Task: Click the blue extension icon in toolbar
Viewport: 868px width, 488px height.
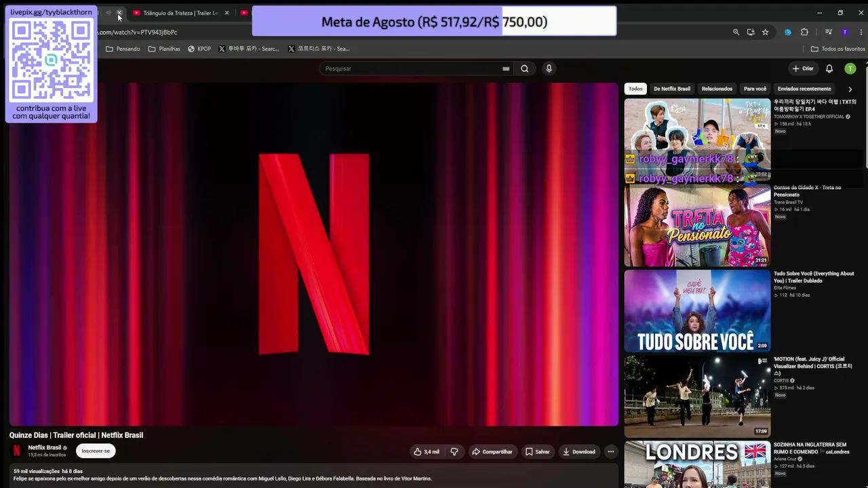Action: pyautogui.click(x=788, y=32)
